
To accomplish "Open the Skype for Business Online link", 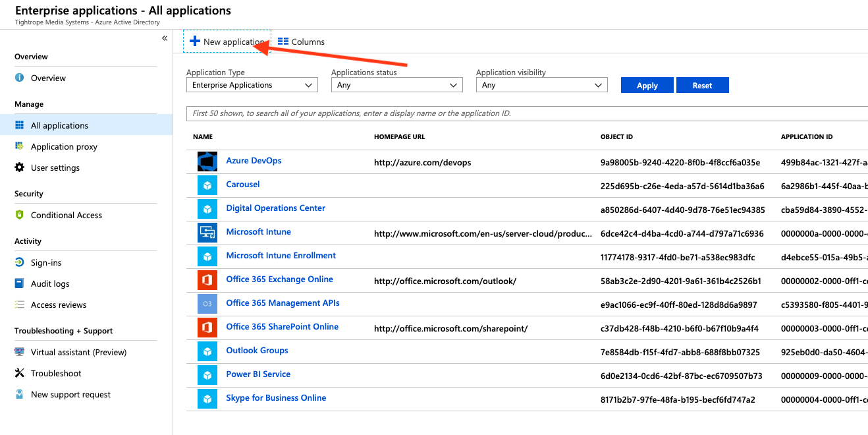I will [276, 398].
